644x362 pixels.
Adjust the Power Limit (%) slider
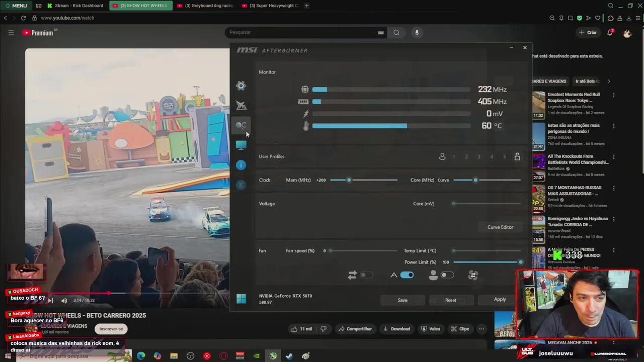click(x=487, y=262)
